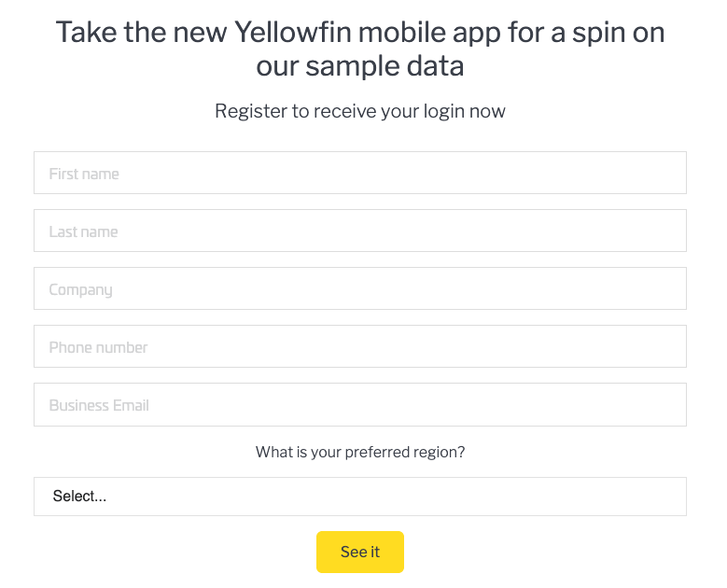Open the preferred region dropdown
727x588 pixels.
(x=359, y=497)
